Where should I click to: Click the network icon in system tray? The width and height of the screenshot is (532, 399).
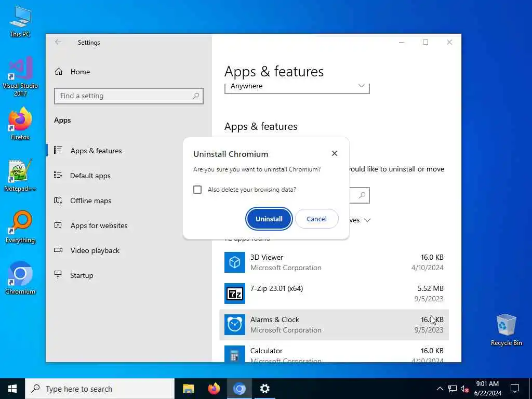click(453, 389)
